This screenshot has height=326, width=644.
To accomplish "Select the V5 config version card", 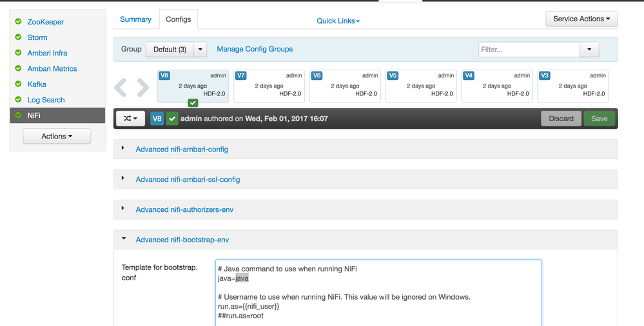I will (x=421, y=86).
